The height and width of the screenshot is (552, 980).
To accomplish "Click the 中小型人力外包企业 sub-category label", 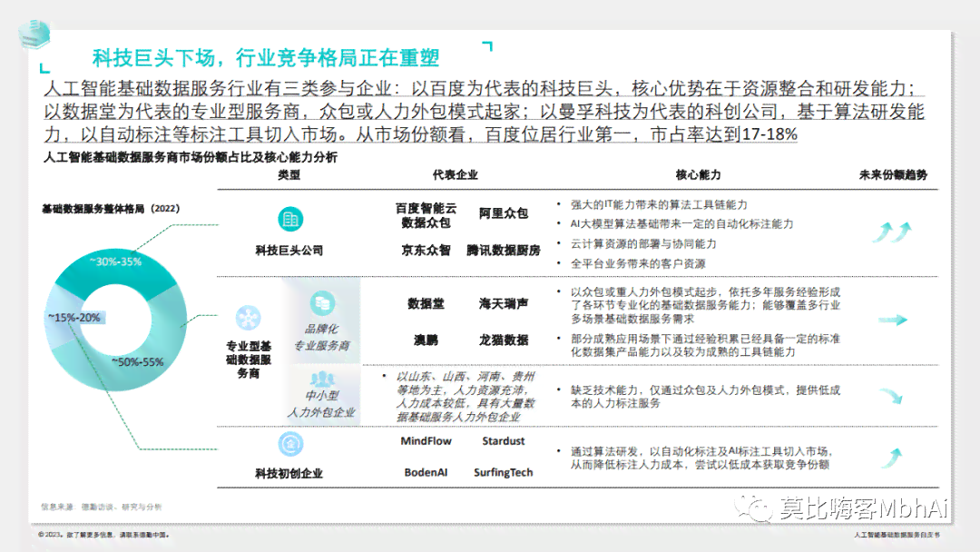I will tap(321, 404).
